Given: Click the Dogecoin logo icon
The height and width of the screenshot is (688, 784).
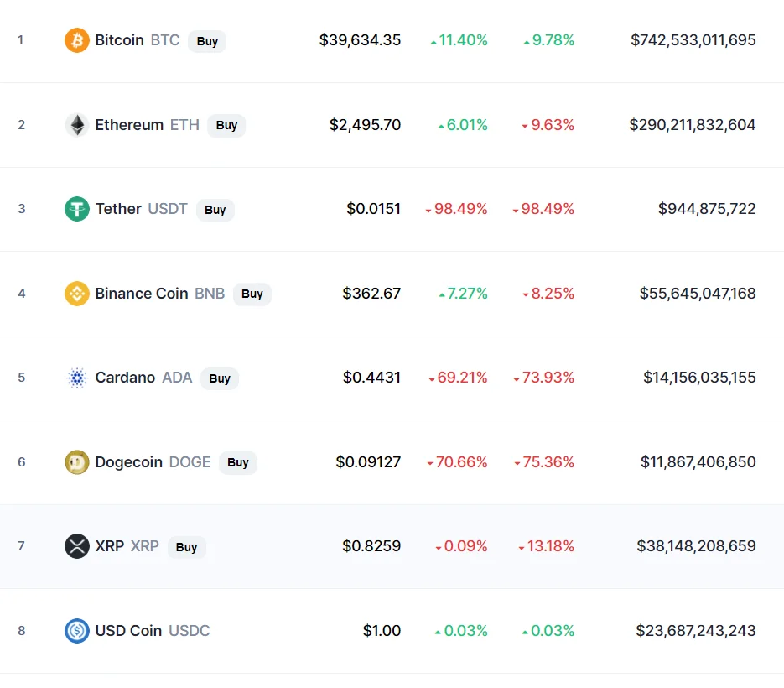Looking at the screenshot, I should coord(77,462).
